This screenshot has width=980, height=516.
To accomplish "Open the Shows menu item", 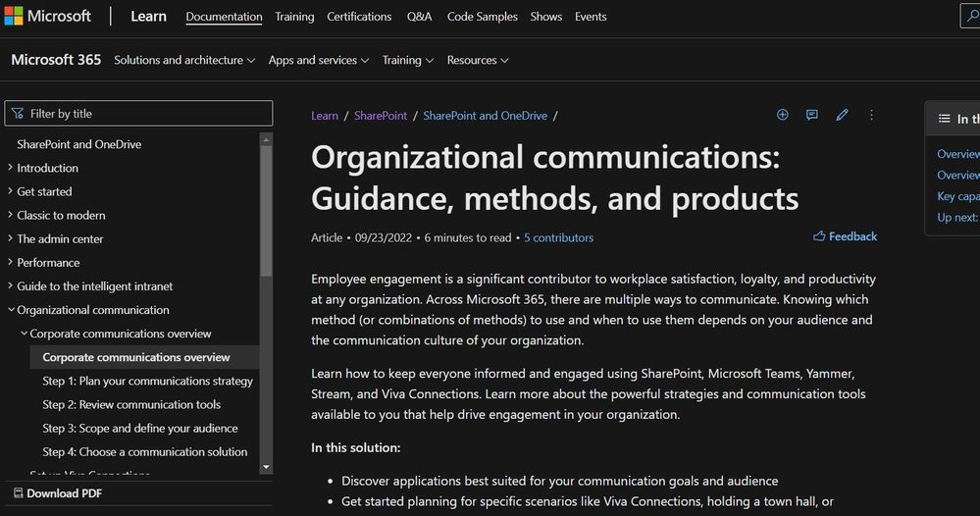I will click(546, 17).
